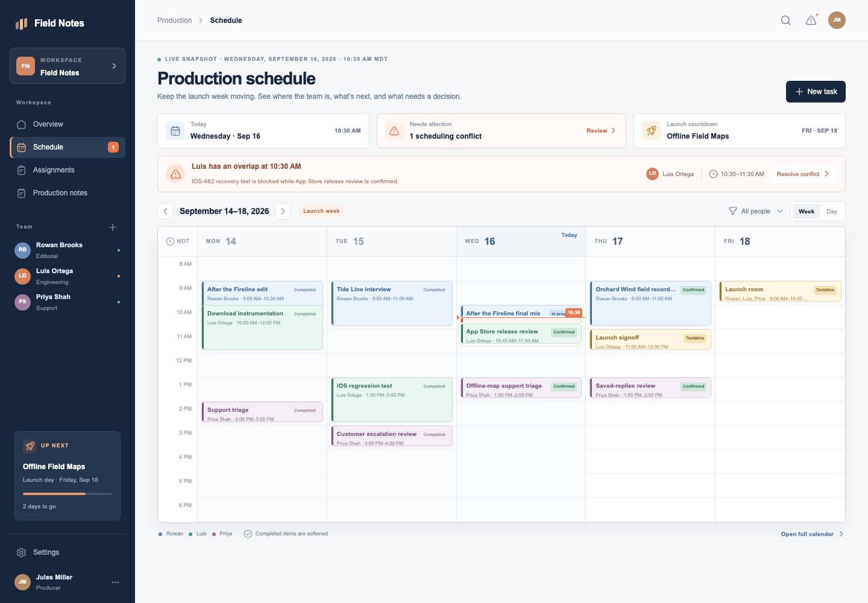Open Customer escalation review event
The height and width of the screenshot is (603, 868).
(x=392, y=436)
